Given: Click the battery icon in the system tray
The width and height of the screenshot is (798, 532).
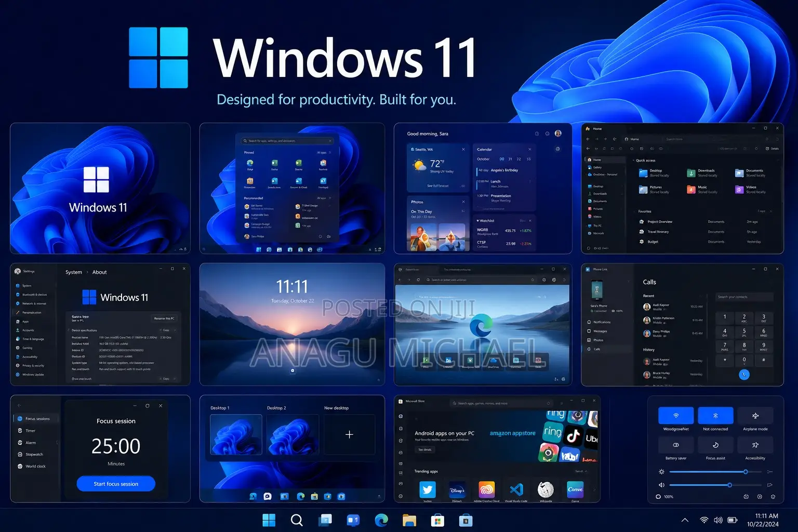Looking at the screenshot, I should click(x=733, y=520).
